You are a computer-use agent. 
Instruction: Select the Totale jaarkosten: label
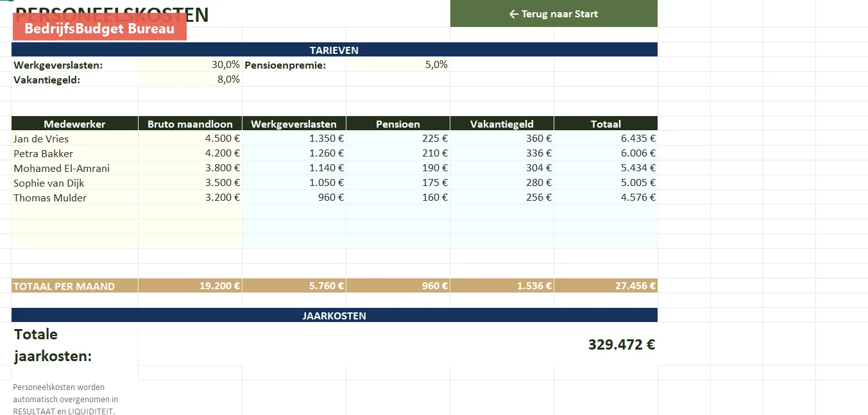point(53,345)
